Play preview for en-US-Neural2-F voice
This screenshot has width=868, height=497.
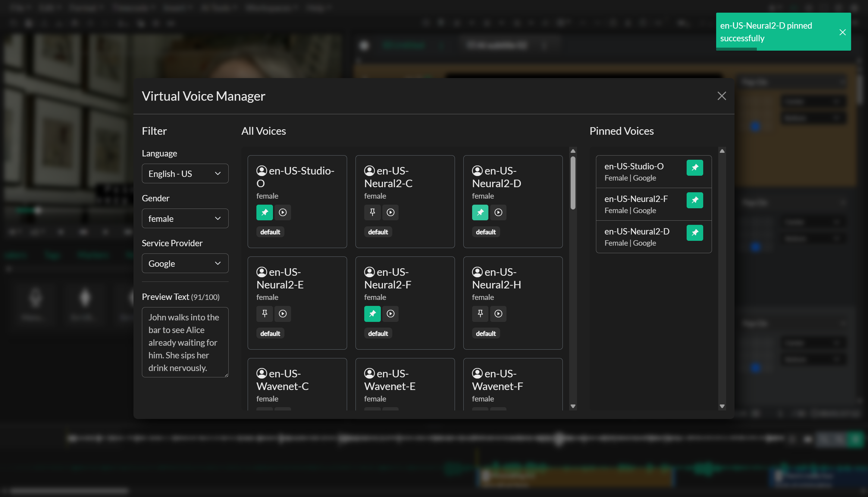pyautogui.click(x=390, y=313)
